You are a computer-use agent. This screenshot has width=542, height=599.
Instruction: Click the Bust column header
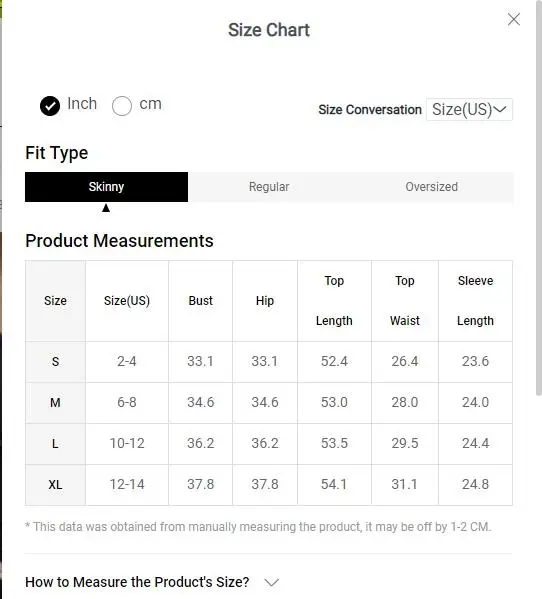201,301
